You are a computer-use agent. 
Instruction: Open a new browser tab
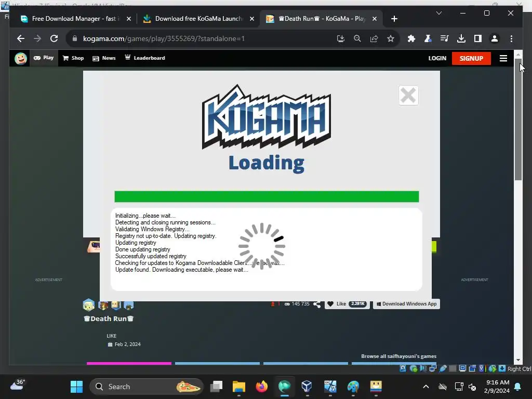394,19
